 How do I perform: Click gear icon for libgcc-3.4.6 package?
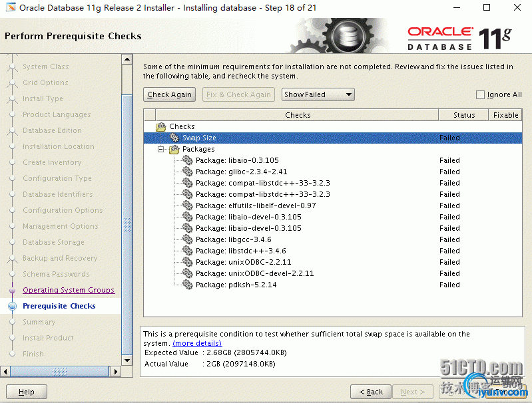pos(187,239)
